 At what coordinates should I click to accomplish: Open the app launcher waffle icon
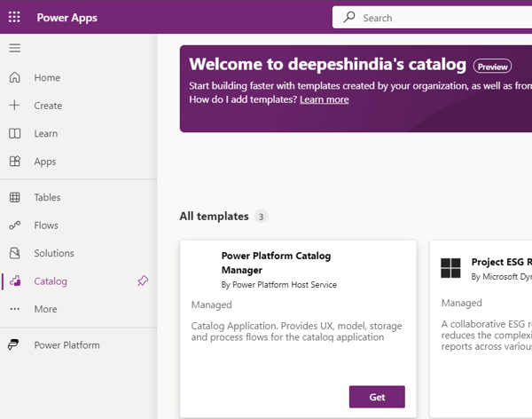pos(14,18)
